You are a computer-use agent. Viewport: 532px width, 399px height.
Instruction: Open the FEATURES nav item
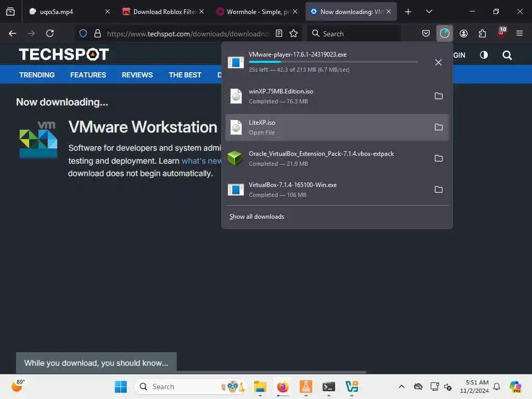(x=88, y=75)
